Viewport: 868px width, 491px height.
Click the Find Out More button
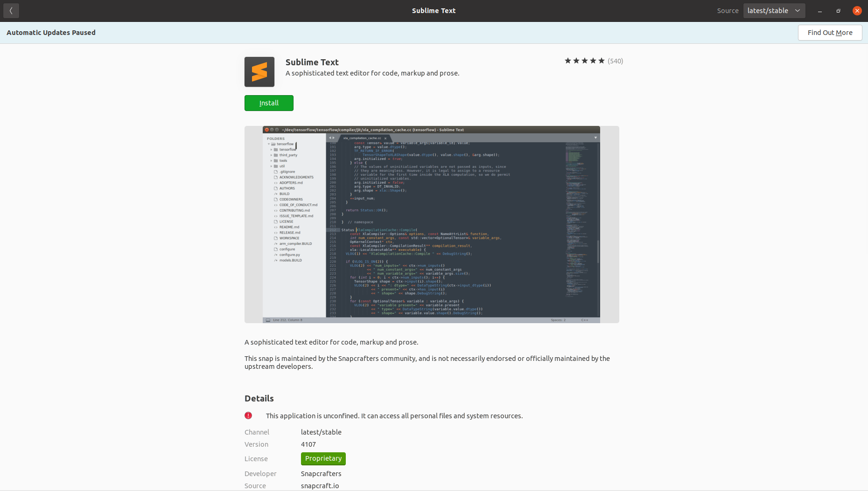click(830, 33)
